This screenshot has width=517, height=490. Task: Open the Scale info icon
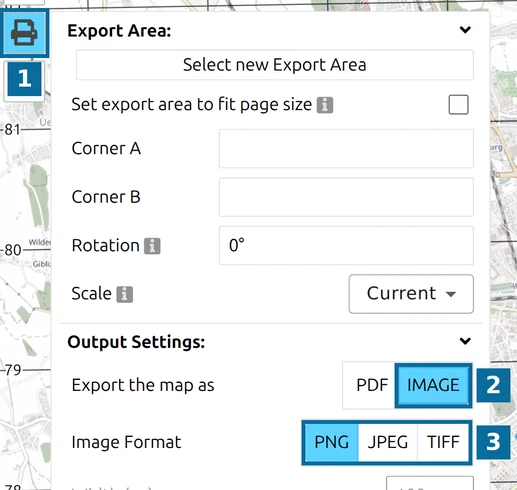coord(124,294)
